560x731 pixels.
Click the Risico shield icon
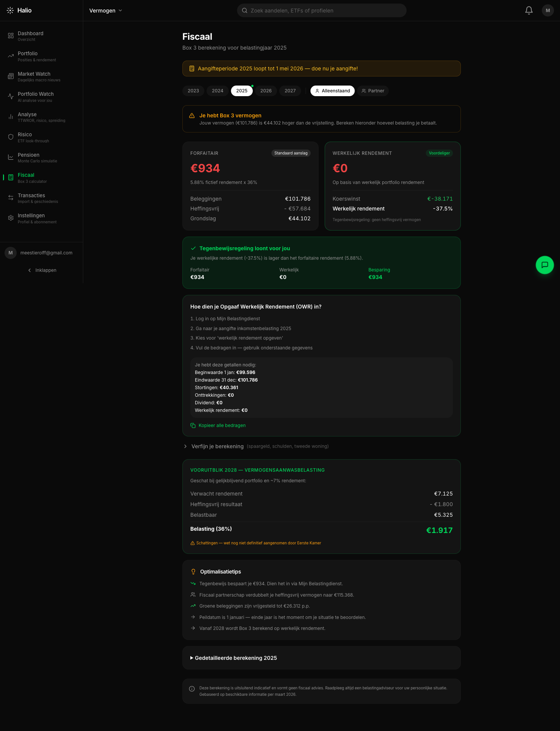11,137
